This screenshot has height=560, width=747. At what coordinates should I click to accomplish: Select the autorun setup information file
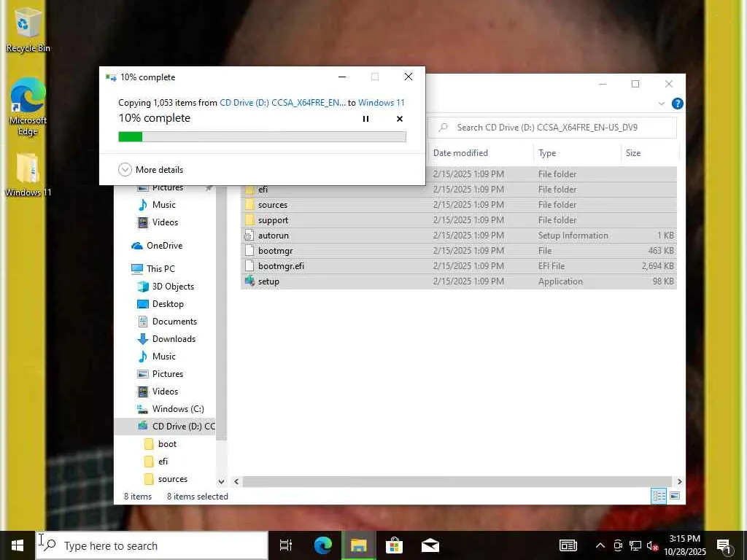tap(459, 236)
